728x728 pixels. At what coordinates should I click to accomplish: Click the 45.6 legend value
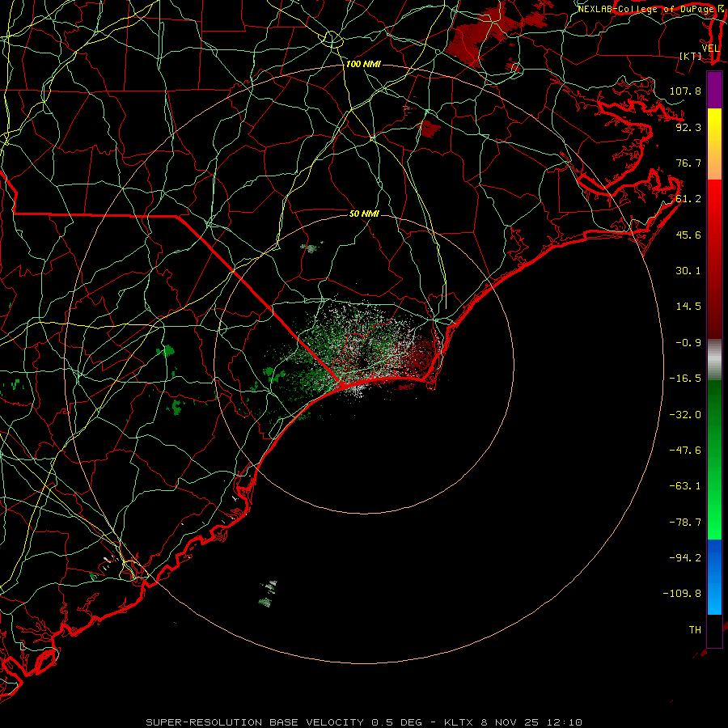[688, 235]
